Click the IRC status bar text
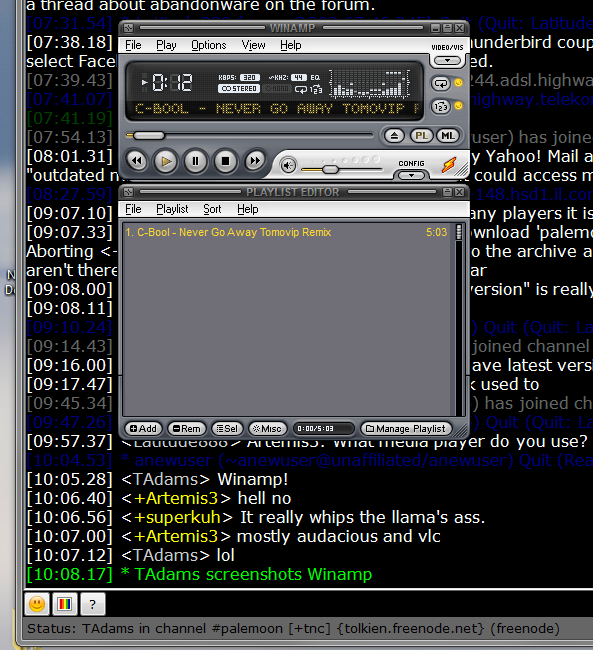 [x=293, y=628]
